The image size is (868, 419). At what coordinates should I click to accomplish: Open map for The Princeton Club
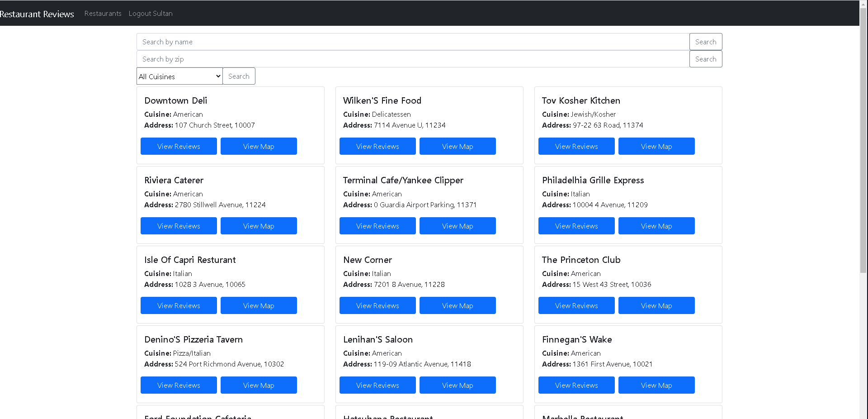point(656,305)
